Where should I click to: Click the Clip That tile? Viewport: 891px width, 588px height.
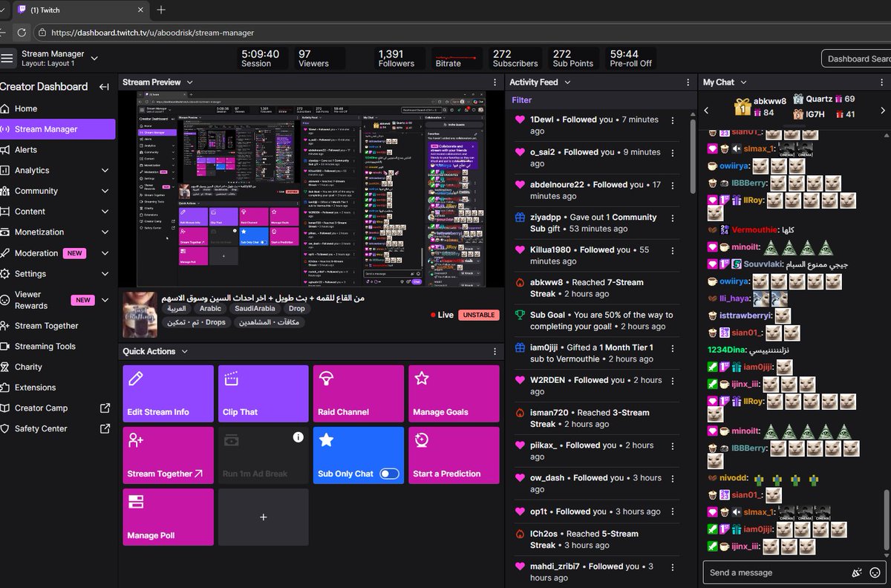click(x=263, y=393)
